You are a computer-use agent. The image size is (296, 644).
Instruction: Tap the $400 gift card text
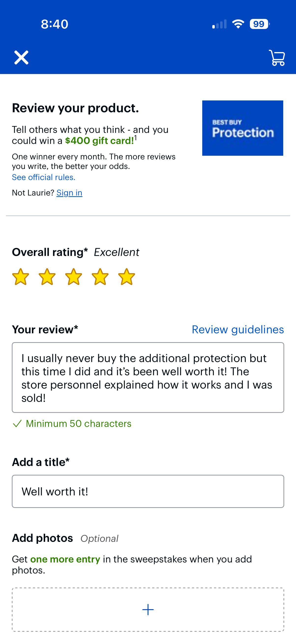coord(99,140)
